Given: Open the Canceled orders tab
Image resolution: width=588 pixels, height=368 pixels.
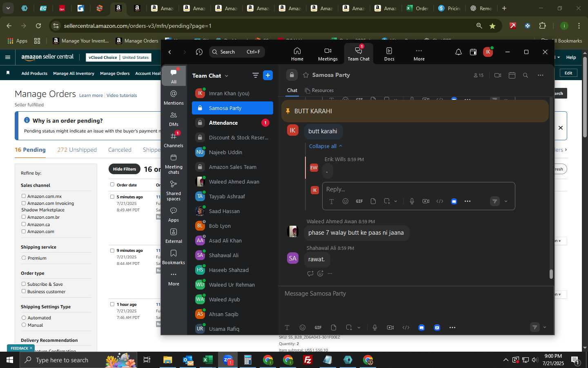Looking at the screenshot, I should click(x=120, y=150).
